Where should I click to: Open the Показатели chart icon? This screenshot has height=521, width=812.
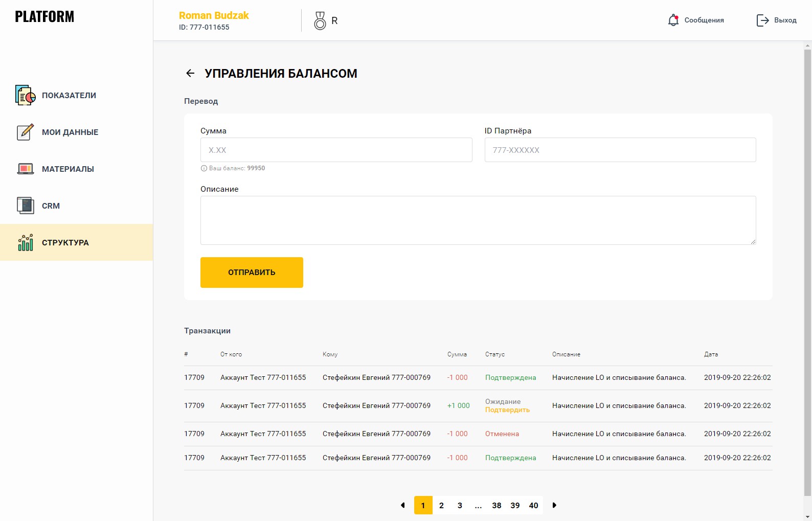pos(25,95)
